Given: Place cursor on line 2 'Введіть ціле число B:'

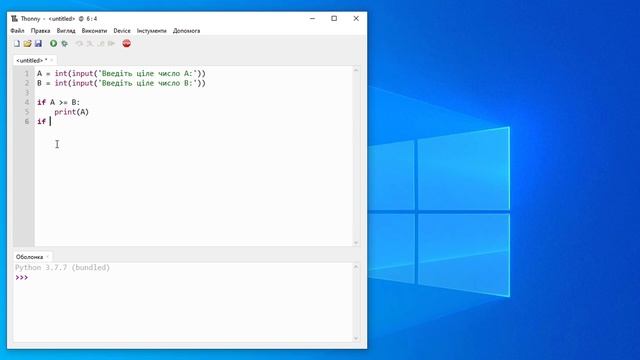Looking at the screenshot, I should [x=147, y=83].
